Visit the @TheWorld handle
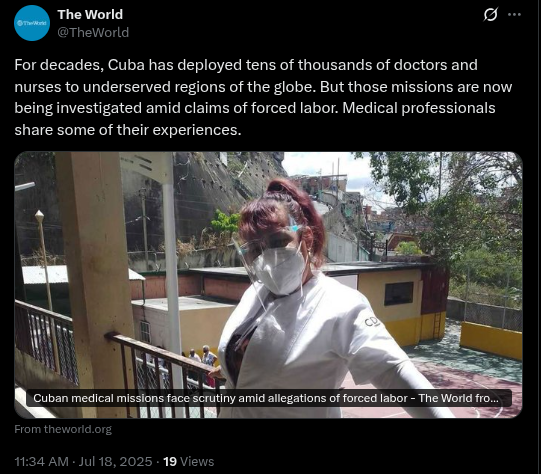 [x=93, y=32]
